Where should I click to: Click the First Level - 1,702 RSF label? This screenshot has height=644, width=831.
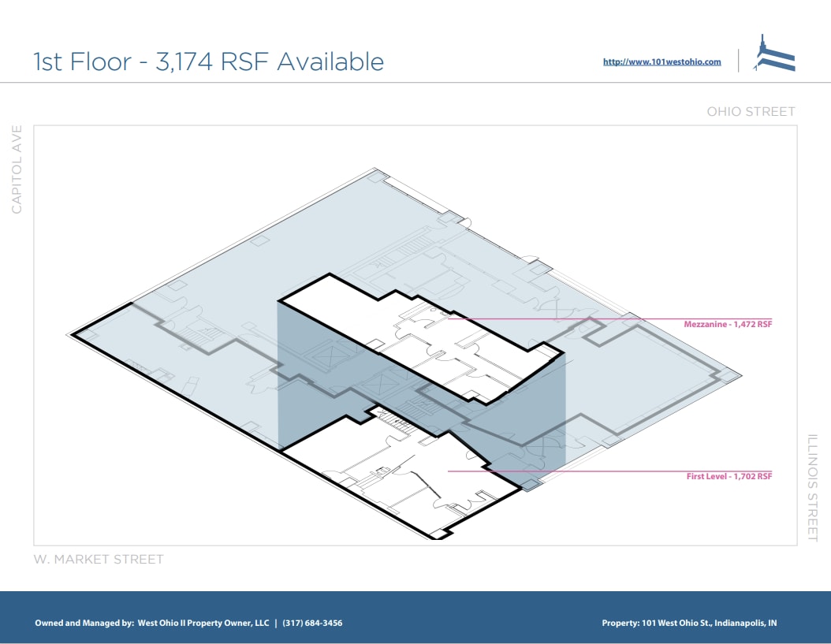click(x=729, y=476)
